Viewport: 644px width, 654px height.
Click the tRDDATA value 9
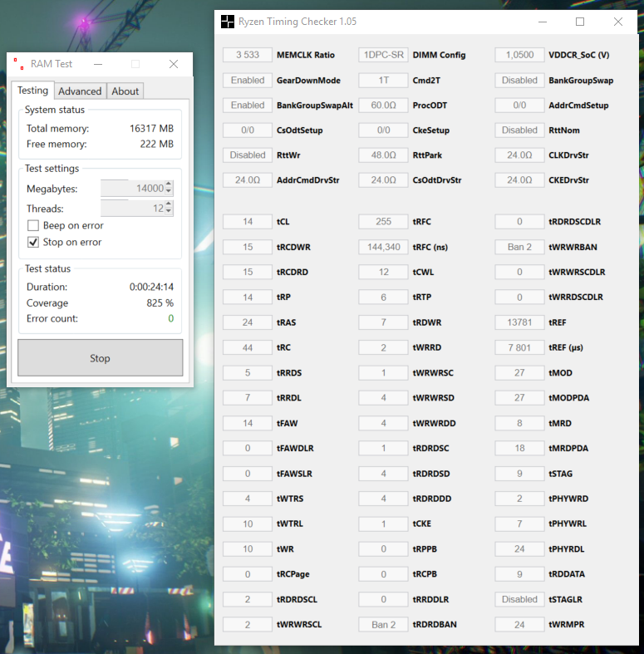(519, 574)
